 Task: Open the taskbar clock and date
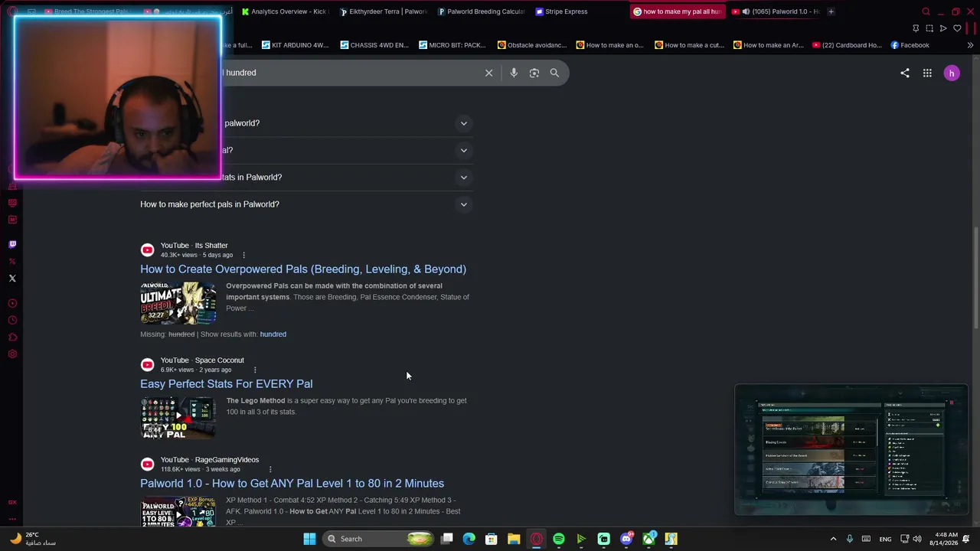click(946, 539)
